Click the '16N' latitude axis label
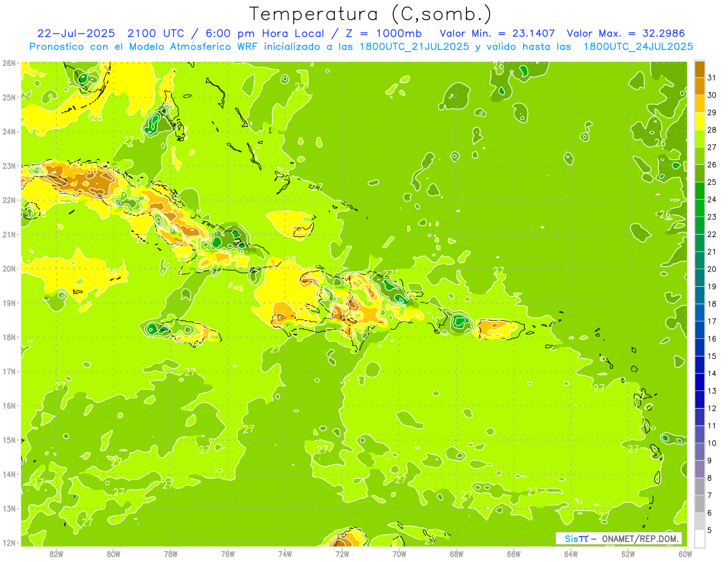This screenshot has width=728, height=562. tap(9, 406)
